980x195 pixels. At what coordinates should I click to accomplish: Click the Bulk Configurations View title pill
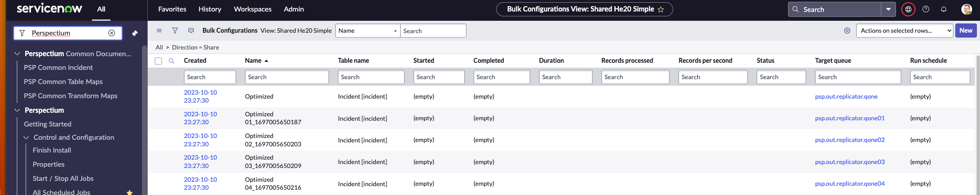(584, 9)
